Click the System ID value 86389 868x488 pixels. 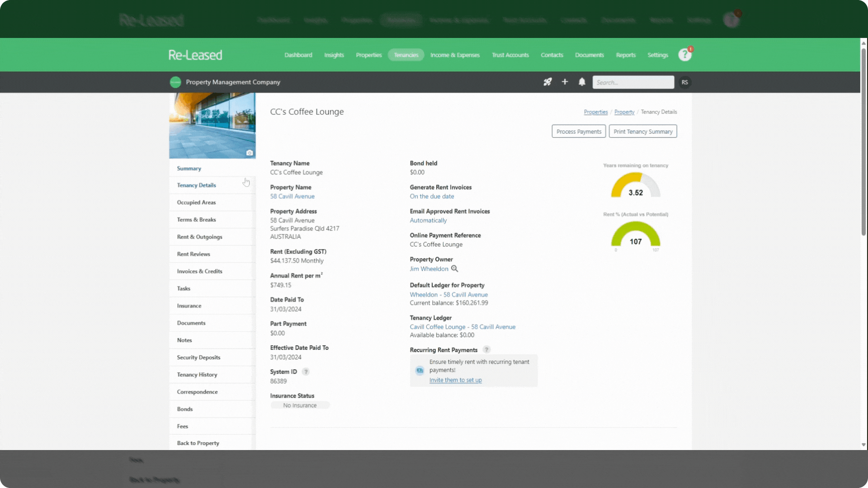278,381
